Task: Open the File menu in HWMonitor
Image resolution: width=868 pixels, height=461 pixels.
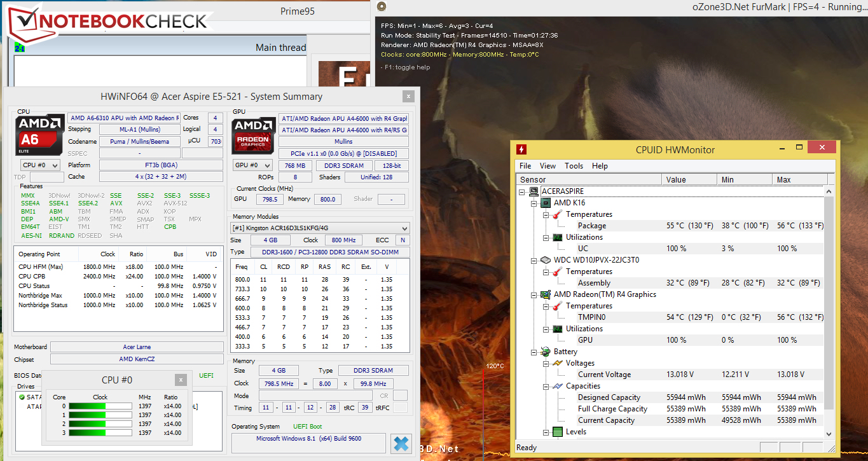Action: [526, 166]
